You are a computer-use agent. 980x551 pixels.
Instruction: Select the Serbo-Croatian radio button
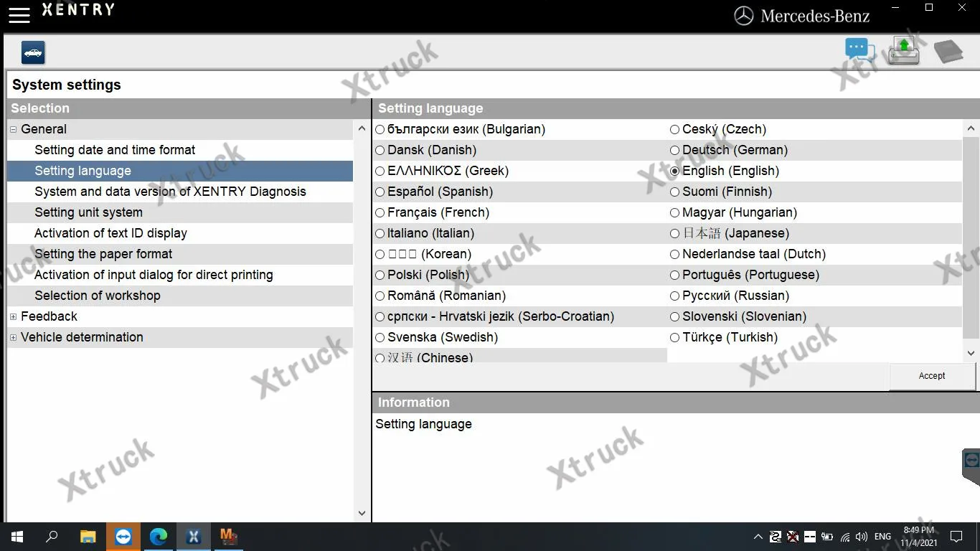click(380, 317)
